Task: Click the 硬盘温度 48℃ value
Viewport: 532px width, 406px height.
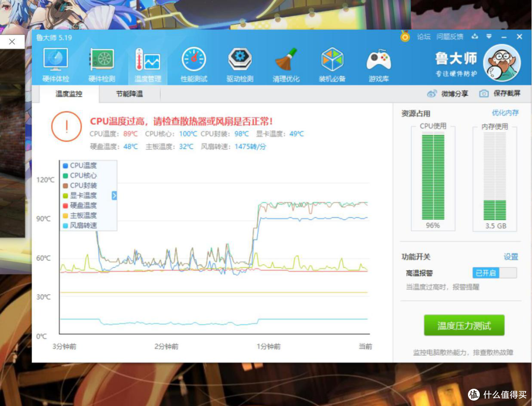Action: point(131,147)
